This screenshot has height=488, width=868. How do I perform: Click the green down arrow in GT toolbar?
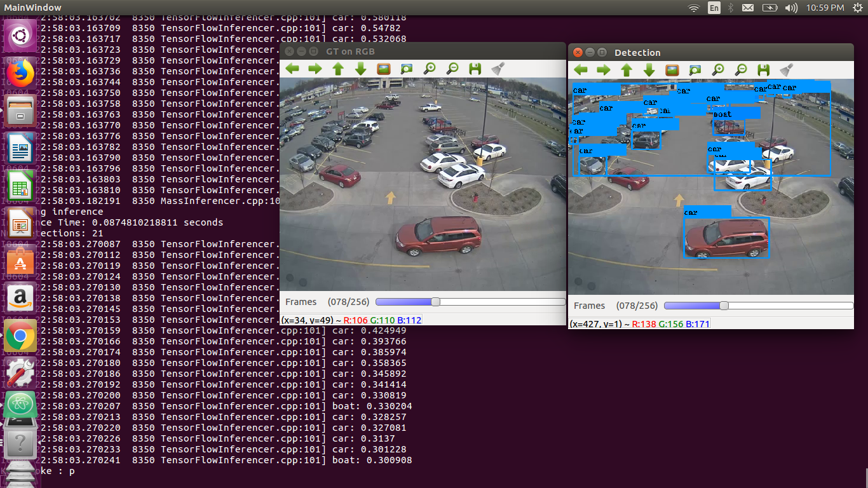point(360,69)
